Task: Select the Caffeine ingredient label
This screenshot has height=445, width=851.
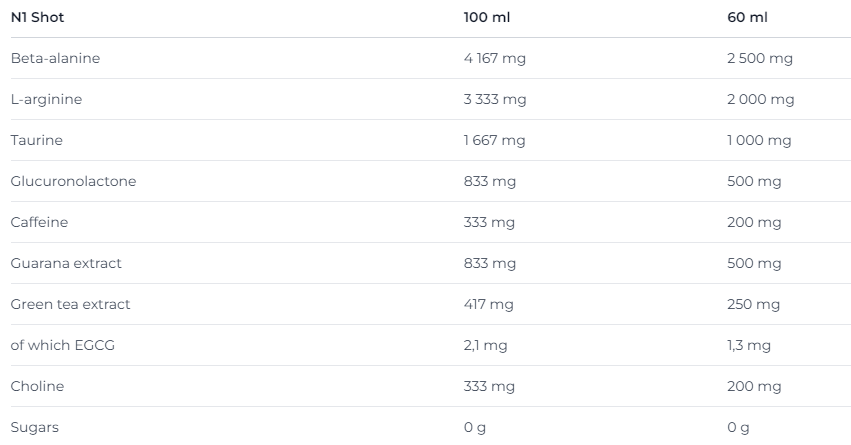Action: pyautogui.click(x=39, y=222)
